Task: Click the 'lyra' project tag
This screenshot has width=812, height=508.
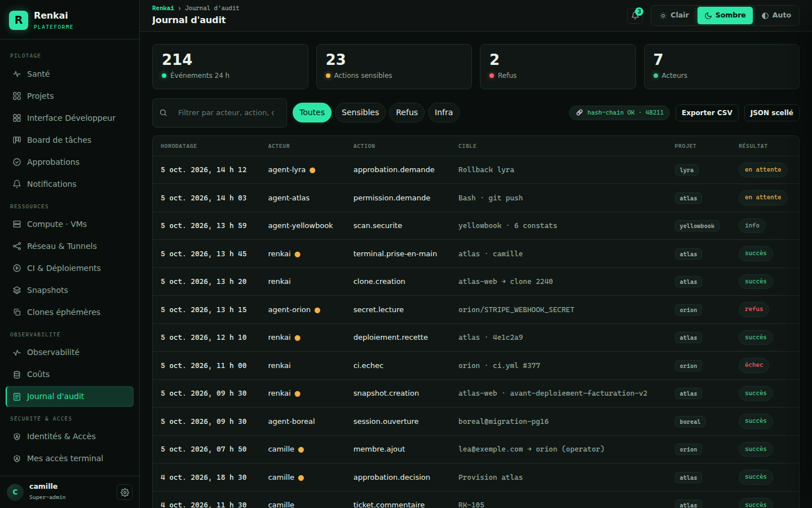Action: [x=687, y=170]
